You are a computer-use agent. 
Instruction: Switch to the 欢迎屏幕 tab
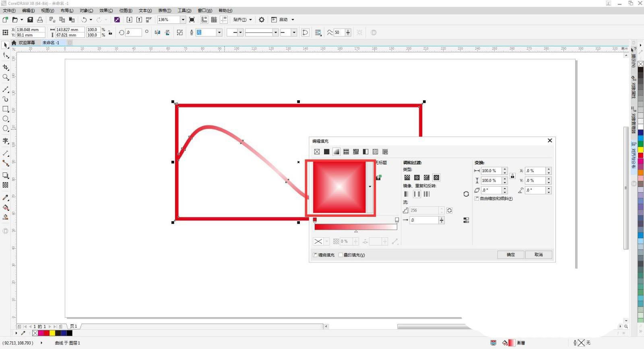[x=26, y=43]
